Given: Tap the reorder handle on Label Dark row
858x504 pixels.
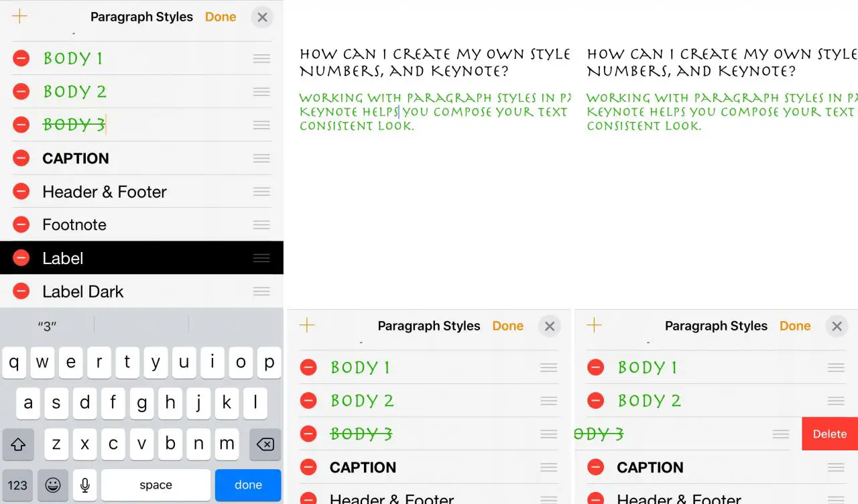Looking at the screenshot, I should tap(261, 292).
